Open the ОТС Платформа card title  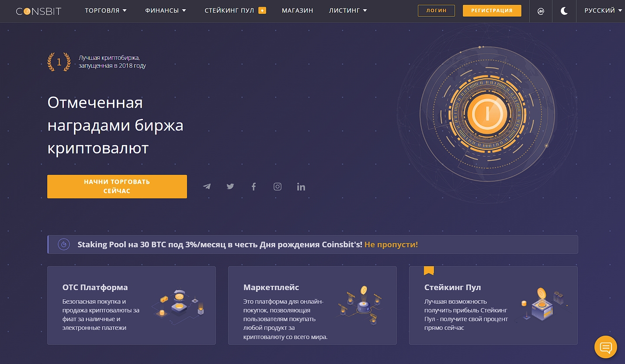tap(95, 288)
